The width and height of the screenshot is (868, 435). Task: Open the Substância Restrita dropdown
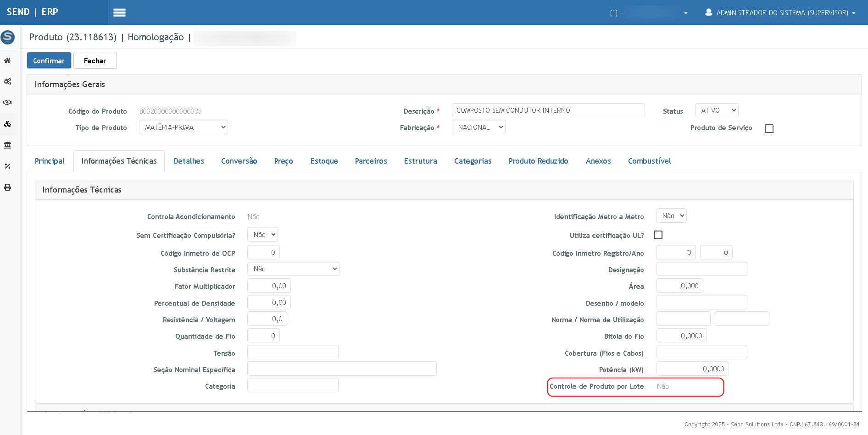[x=293, y=269]
